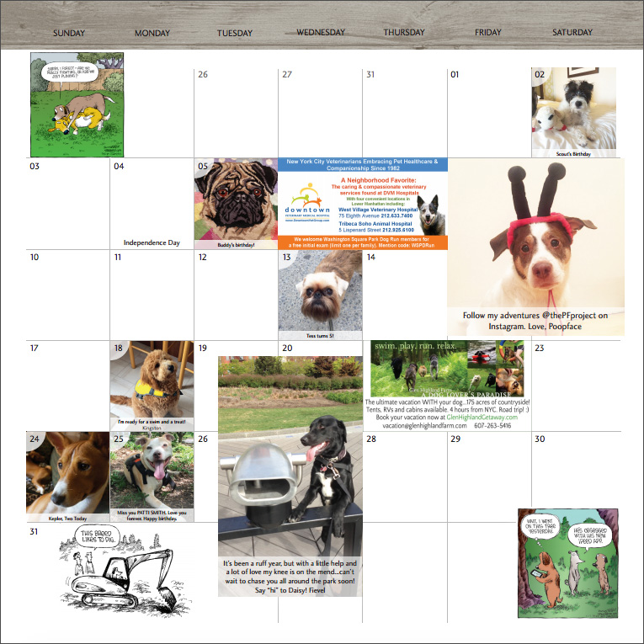This screenshot has width=644, height=644.
Task: Open Fievel black dog with binocular viewer photo
Action: click(x=290, y=476)
